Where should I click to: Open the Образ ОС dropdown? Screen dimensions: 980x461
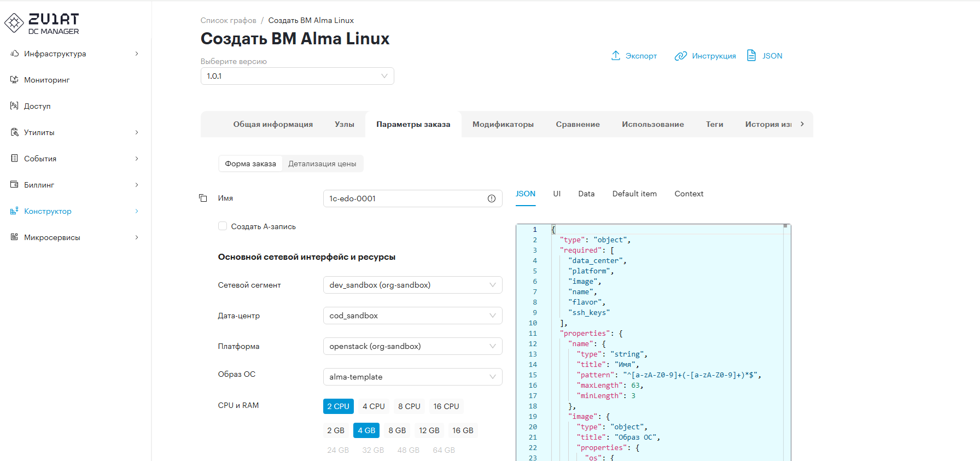pos(412,377)
